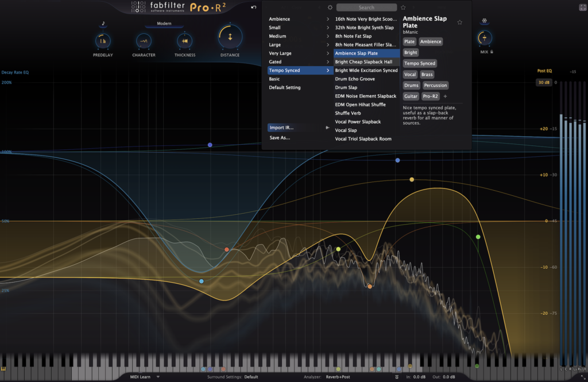Add a new tag with plus icon
588x382 pixels.
(445, 97)
